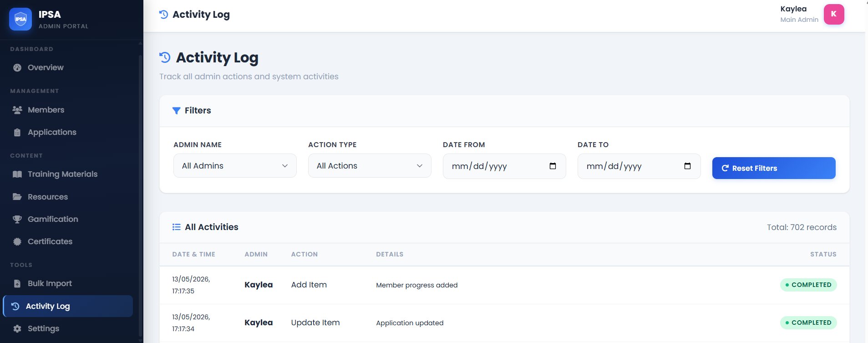Select Activity Log in the sidebar
The height and width of the screenshot is (343, 868).
click(x=68, y=306)
